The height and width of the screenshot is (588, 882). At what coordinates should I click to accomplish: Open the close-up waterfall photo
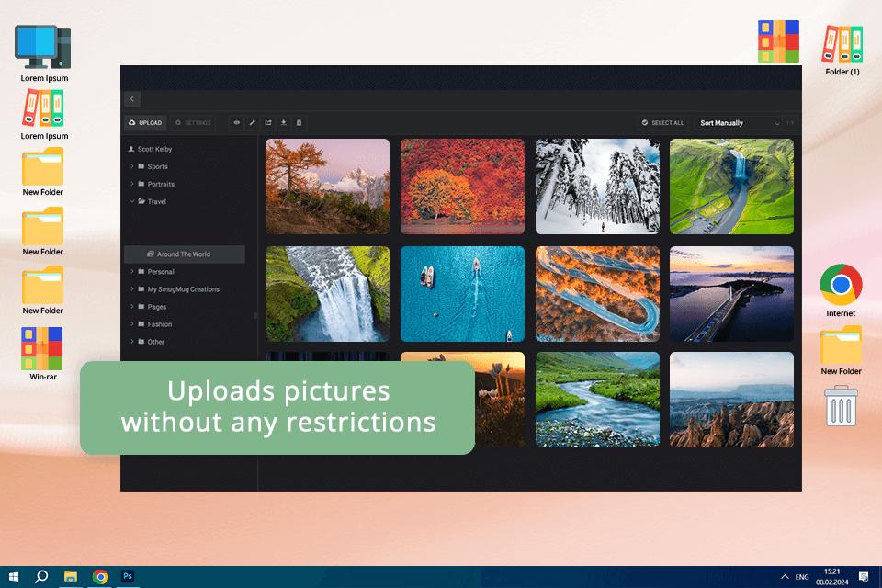click(x=327, y=294)
